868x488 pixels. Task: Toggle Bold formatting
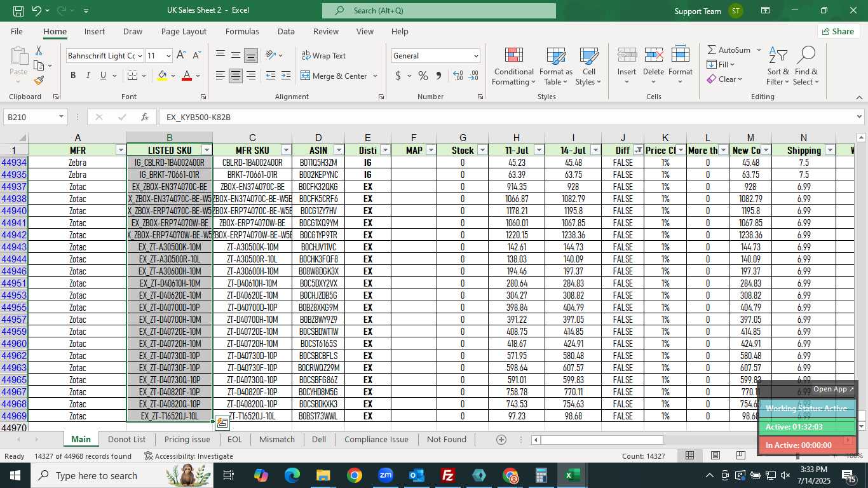72,76
